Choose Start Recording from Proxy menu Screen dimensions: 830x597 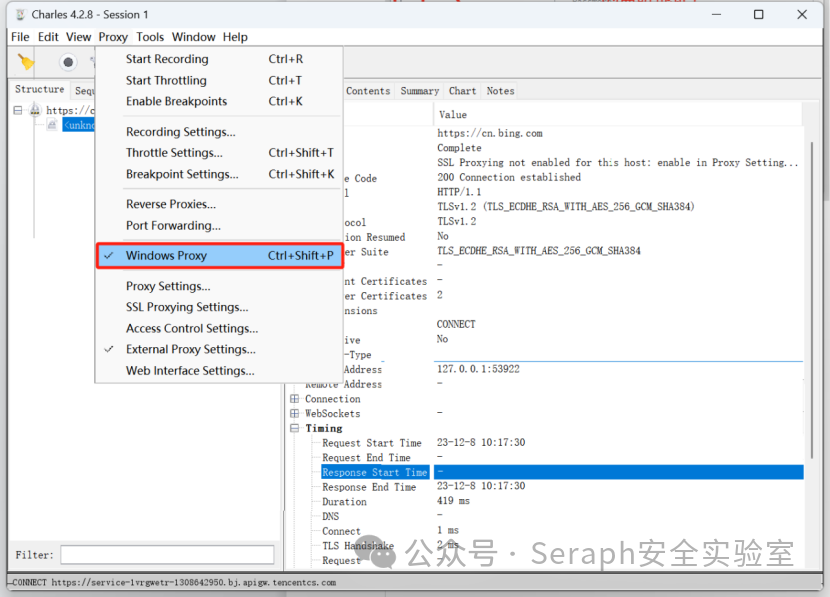(220, 59)
